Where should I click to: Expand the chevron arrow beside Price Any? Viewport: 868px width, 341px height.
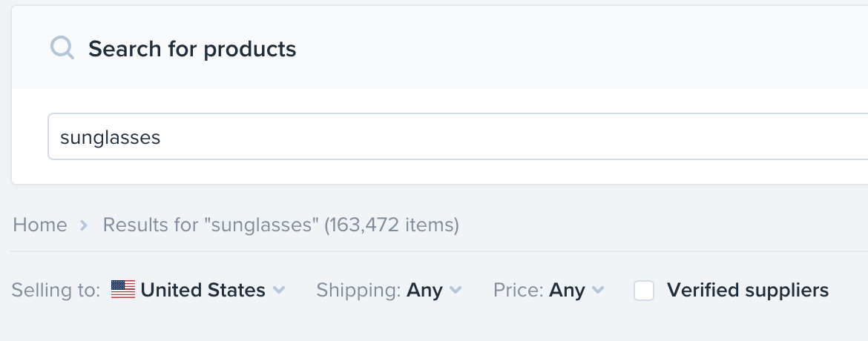point(598,290)
